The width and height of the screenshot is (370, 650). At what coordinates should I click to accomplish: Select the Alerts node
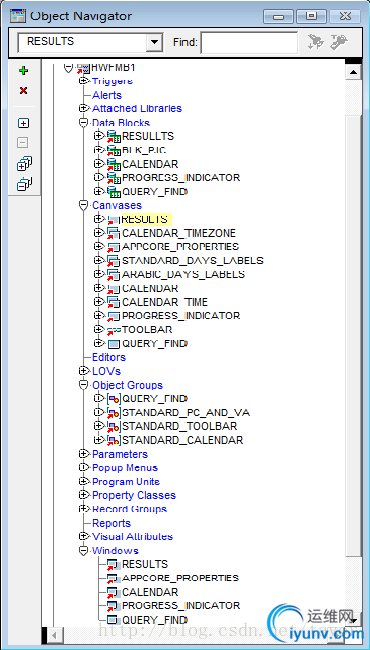(x=107, y=95)
